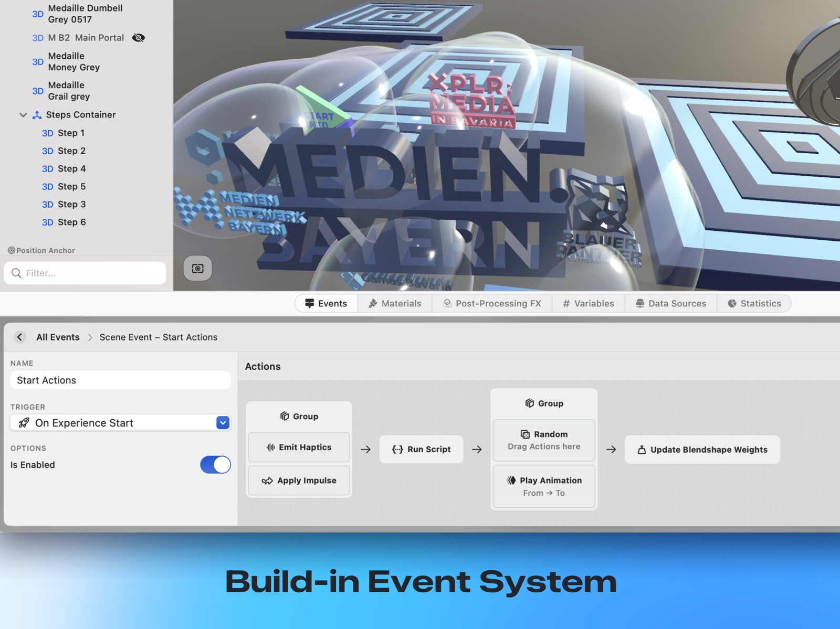Click the Apply Impulse arrow icon
840x629 pixels.
point(267,481)
